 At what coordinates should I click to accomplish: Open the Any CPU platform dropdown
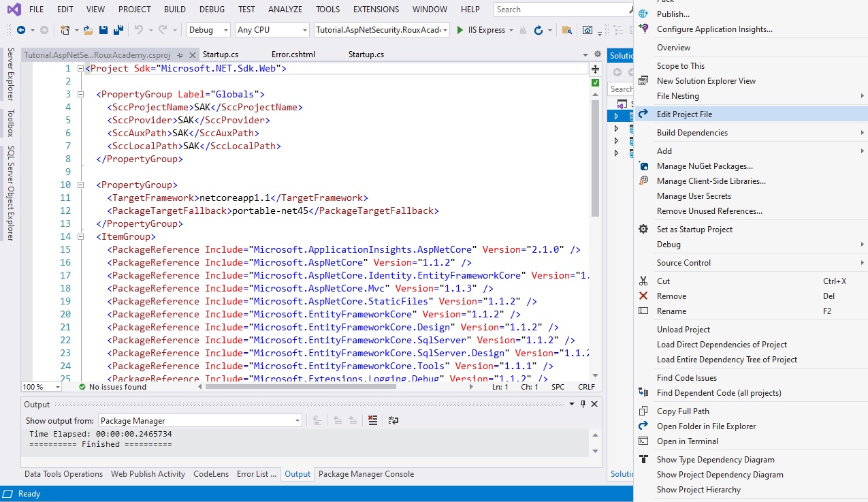point(272,30)
